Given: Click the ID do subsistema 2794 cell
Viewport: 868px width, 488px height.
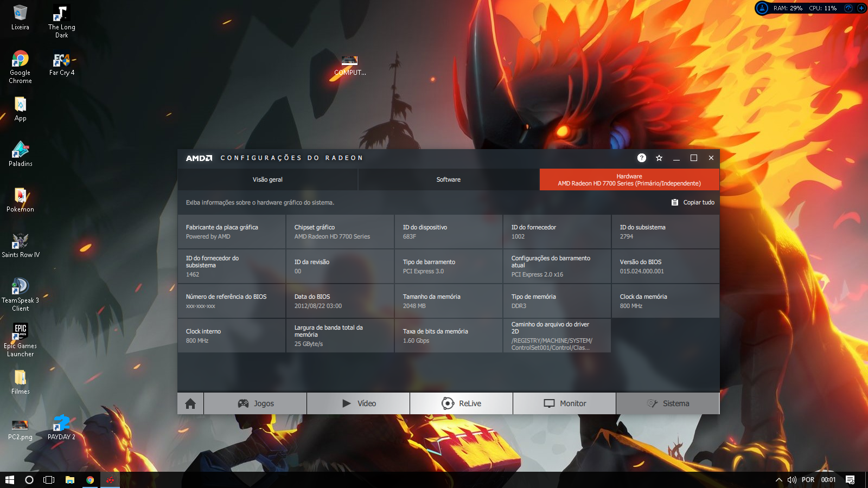Looking at the screenshot, I should (666, 232).
